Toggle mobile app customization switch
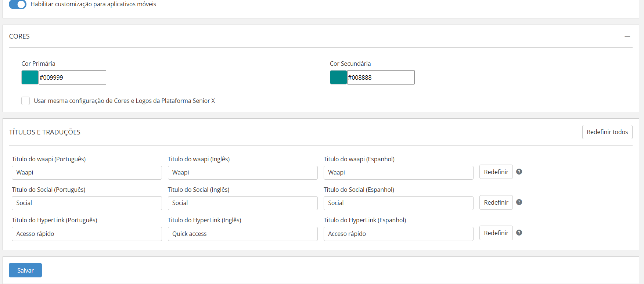Viewport: 644px width, 284px height. click(18, 4)
